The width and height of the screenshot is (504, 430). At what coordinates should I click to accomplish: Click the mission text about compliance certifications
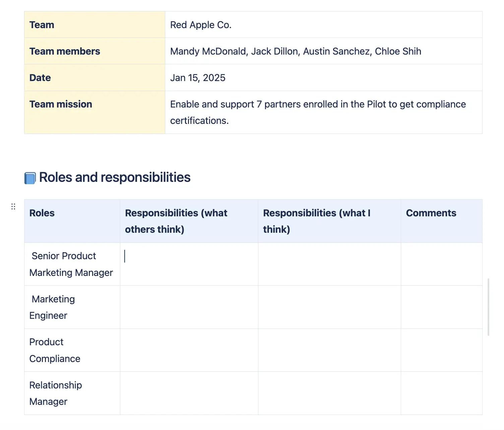(x=318, y=113)
